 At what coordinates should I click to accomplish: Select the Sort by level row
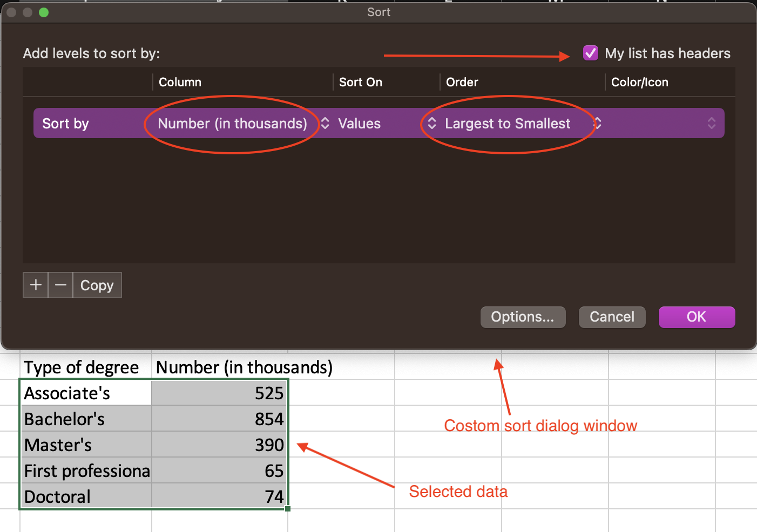66,124
